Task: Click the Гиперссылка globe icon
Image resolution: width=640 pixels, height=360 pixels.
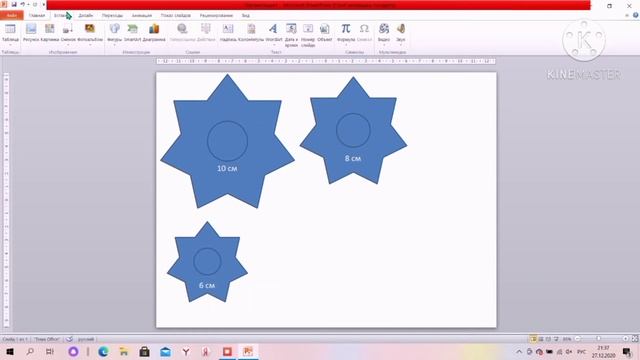Action: coord(182,29)
